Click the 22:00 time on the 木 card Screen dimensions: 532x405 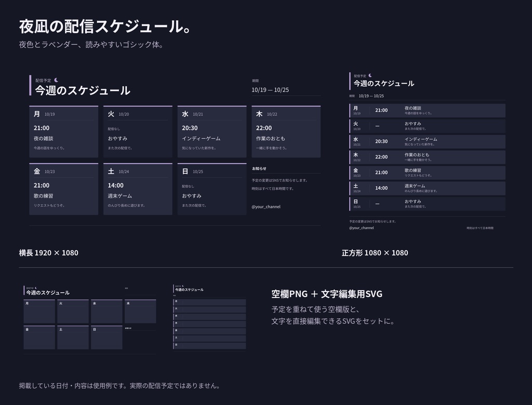click(264, 128)
